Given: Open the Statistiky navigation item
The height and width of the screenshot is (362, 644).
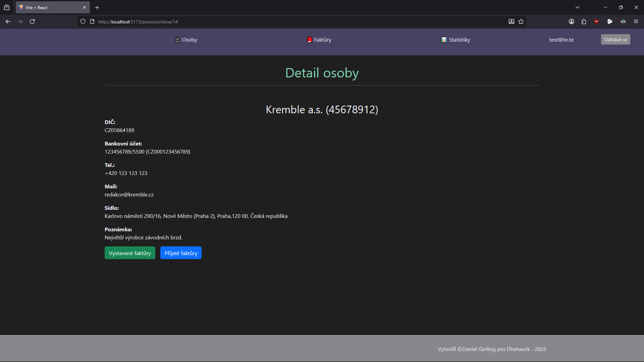Looking at the screenshot, I should click(x=455, y=40).
